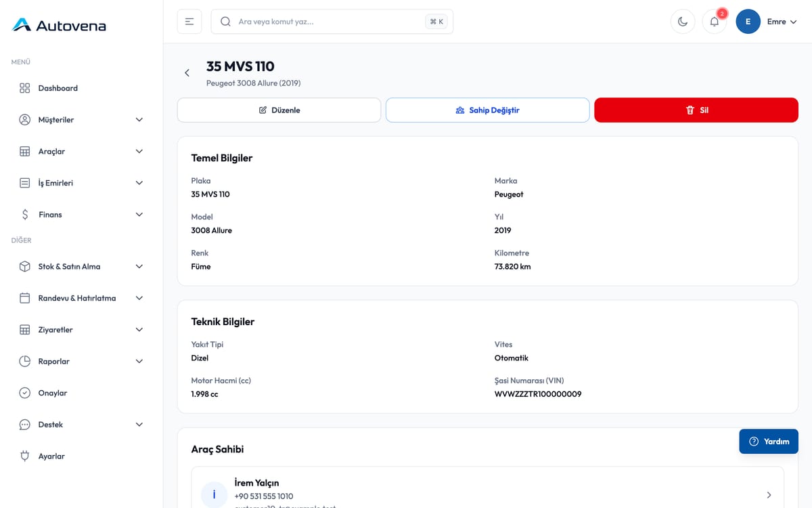Click the engine value 1.998 cc

204,394
